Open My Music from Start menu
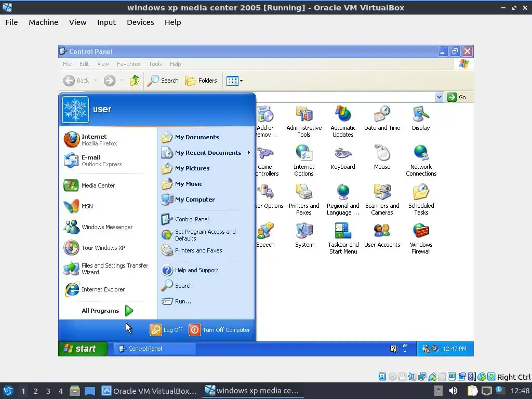The width and height of the screenshot is (532, 399). pos(206,184)
